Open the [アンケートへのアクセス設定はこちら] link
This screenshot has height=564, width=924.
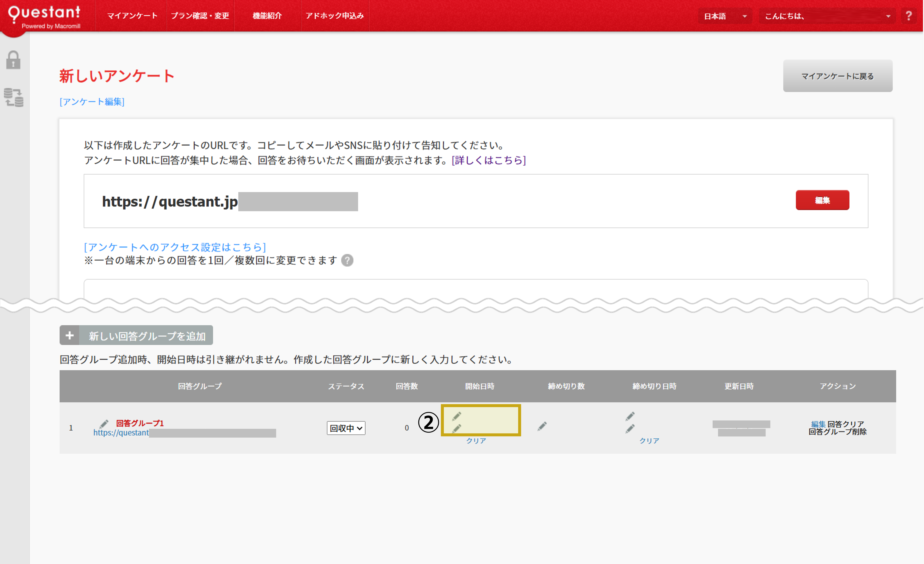pos(175,247)
